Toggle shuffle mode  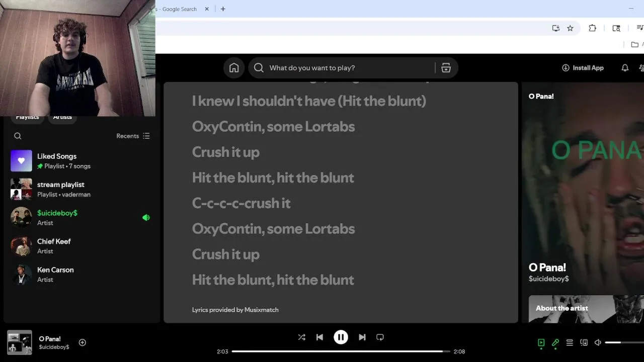click(x=301, y=337)
